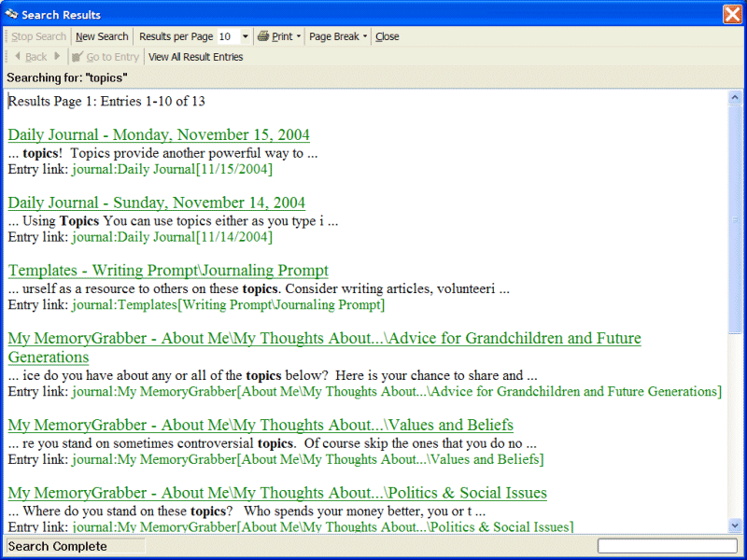Viewport: 747px width, 560px height.
Task: Click the Go to Entry icon
Action: pyautogui.click(x=78, y=57)
